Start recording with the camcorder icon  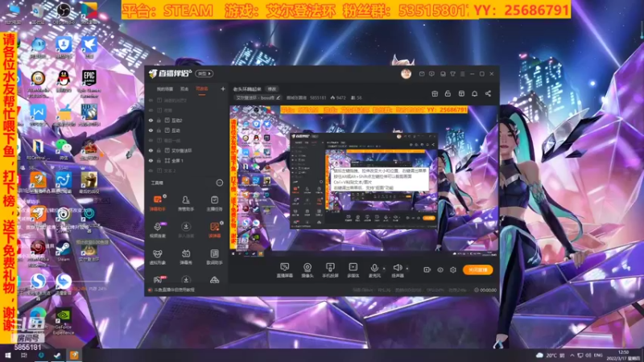[427, 269]
